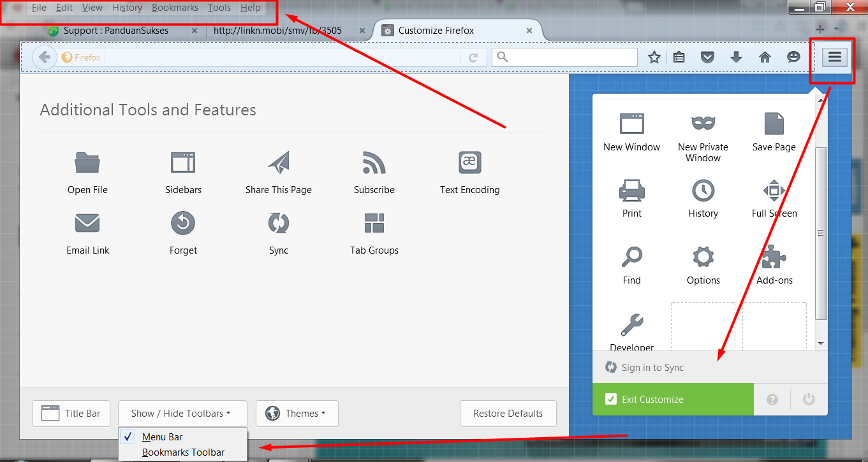Open the hamburger menu button
This screenshot has height=462, width=868.
[835, 57]
